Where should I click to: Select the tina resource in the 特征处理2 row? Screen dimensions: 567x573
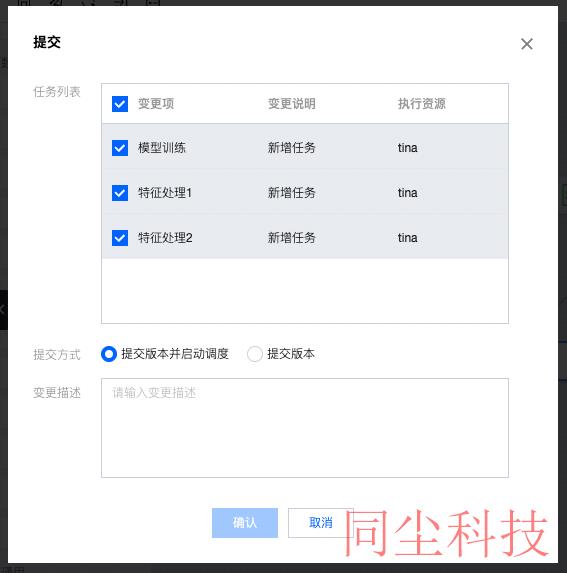(407, 238)
